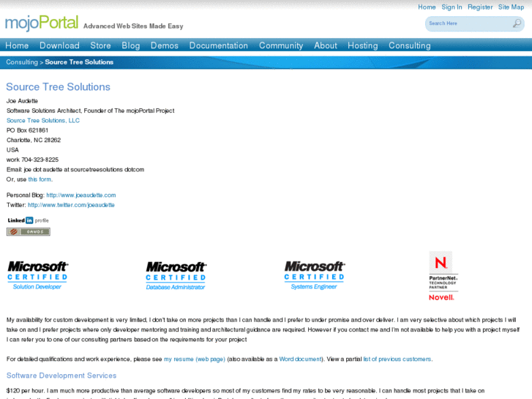This screenshot has height=399, width=532.
Task: Select Documentation in the navigation bar
Action: 219,45
